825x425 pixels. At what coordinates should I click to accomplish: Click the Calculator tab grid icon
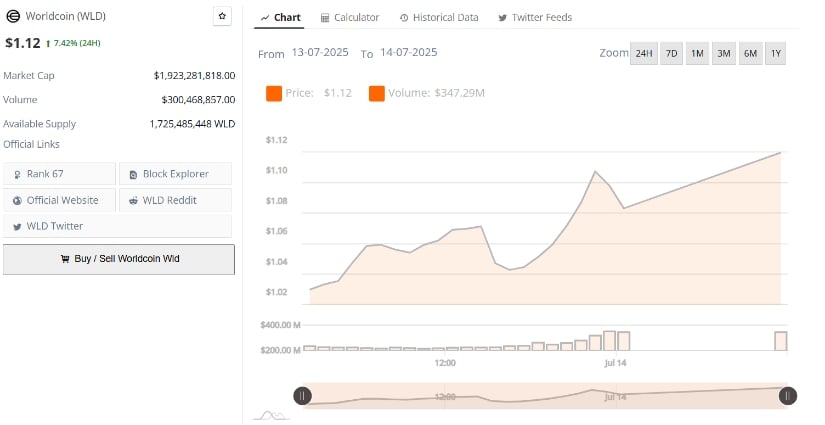325,18
